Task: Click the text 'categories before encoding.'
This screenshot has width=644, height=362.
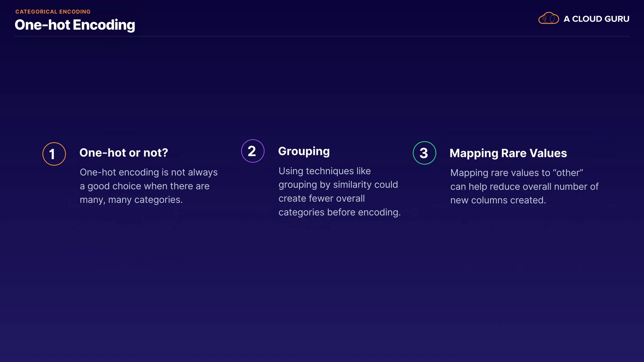Action: pos(339,212)
